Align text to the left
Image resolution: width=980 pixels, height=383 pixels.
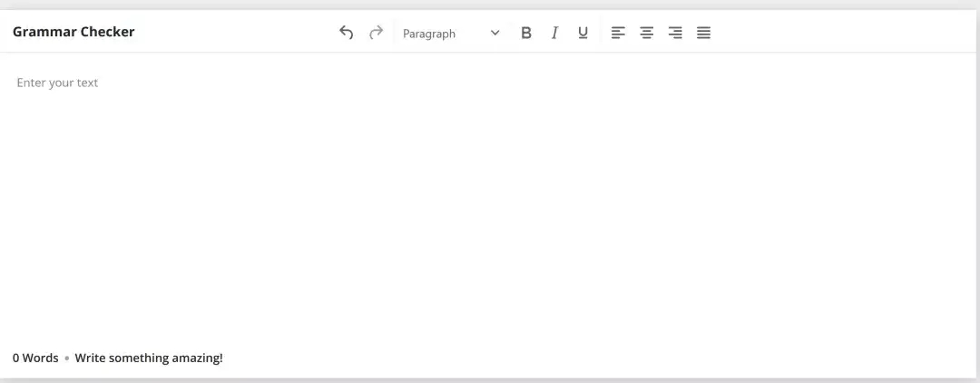coord(618,33)
